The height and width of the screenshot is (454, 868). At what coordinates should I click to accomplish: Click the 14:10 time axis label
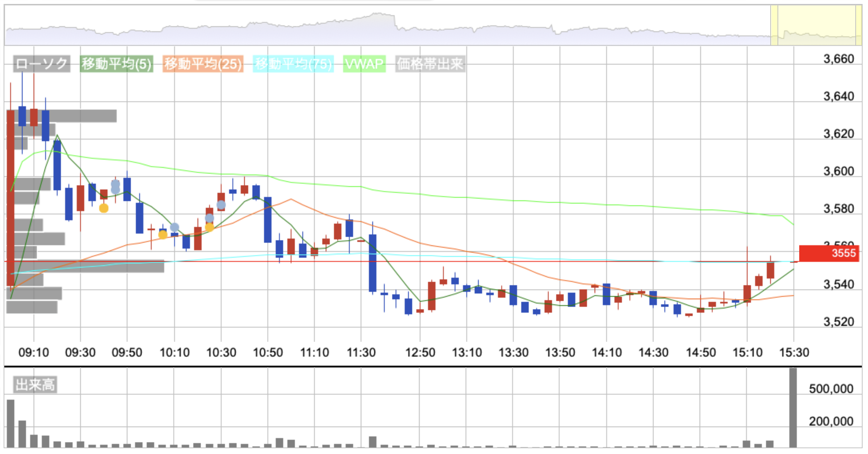click(607, 352)
